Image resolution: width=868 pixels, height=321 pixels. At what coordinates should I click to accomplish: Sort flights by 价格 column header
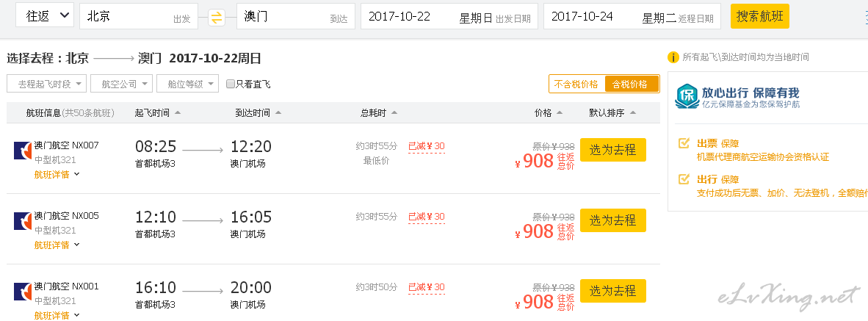pyautogui.click(x=548, y=113)
